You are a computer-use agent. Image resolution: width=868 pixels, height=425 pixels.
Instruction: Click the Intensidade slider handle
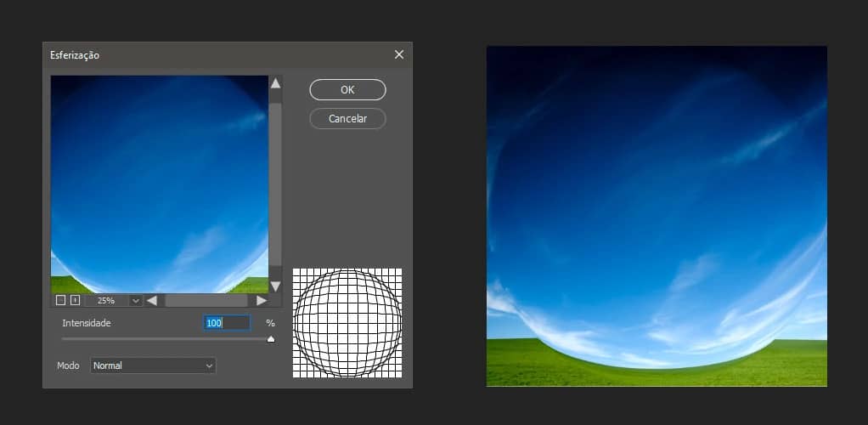tap(271, 339)
